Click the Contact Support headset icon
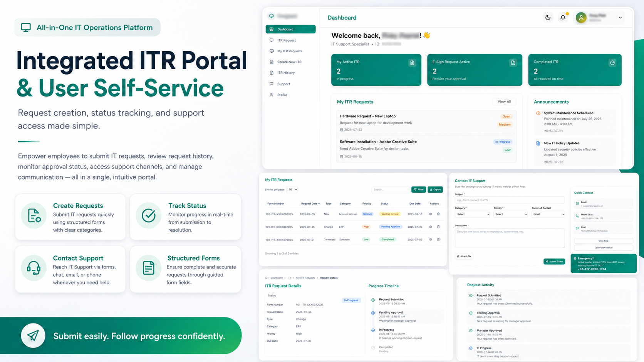Image resolution: width=644 pixels, height=362 pixels. click(x=34, y=268)
